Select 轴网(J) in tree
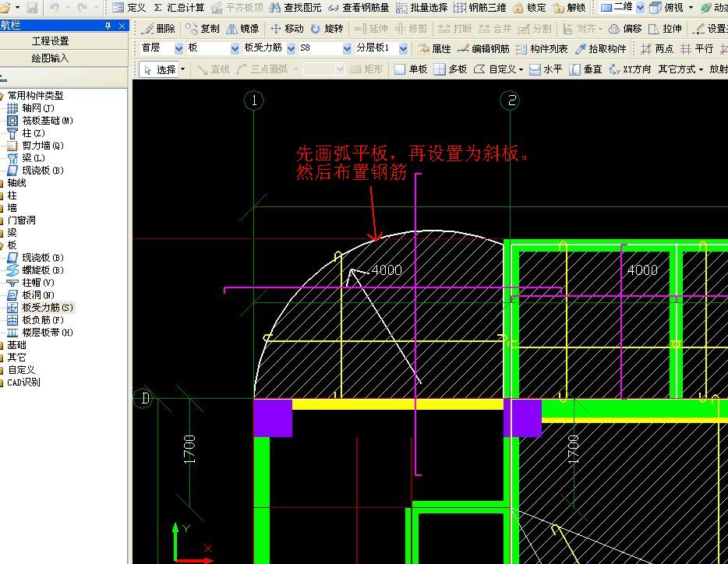The image size is (728, 564). point(31,108)
